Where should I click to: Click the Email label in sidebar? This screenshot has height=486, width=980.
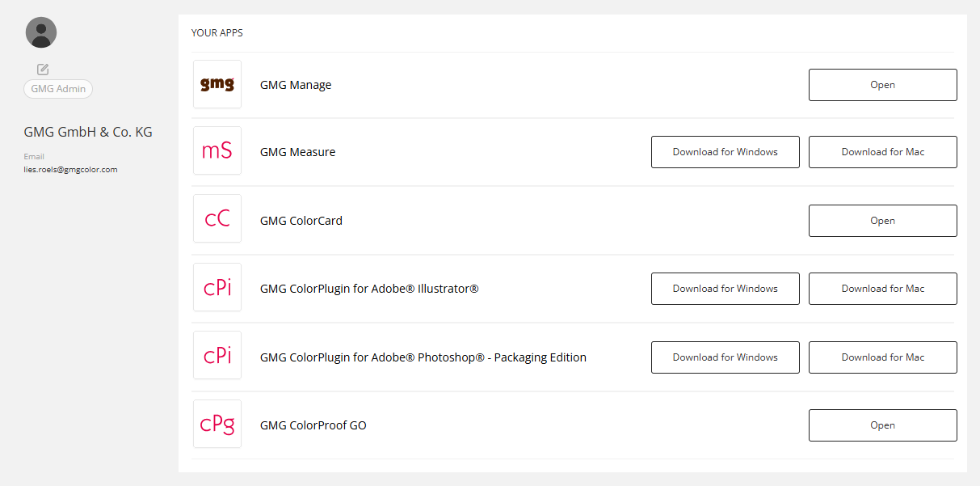(34, 157)
